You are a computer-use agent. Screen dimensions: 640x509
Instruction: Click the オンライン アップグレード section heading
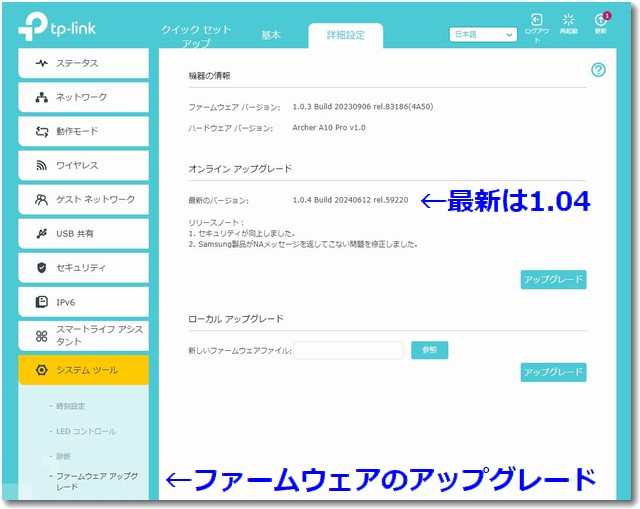(x=240, y=169)
